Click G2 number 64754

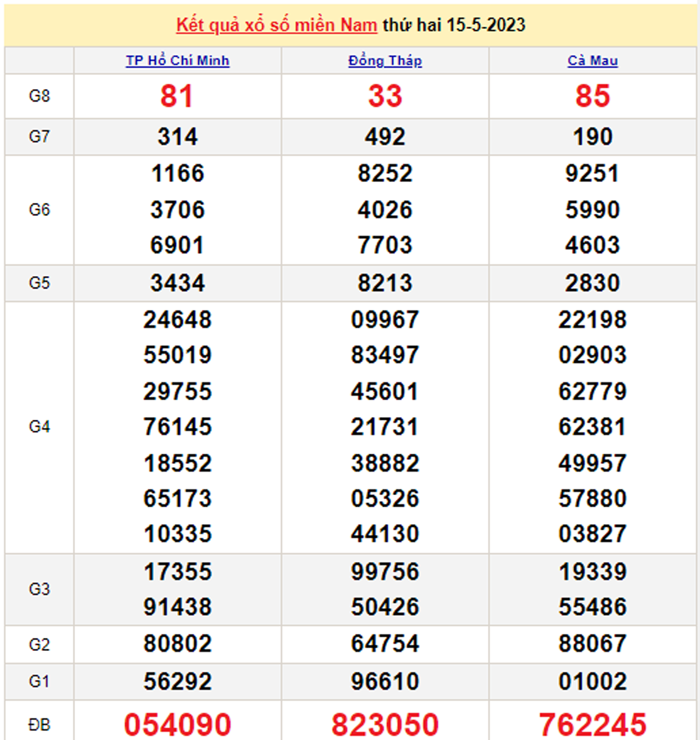(x=385, y=644)
